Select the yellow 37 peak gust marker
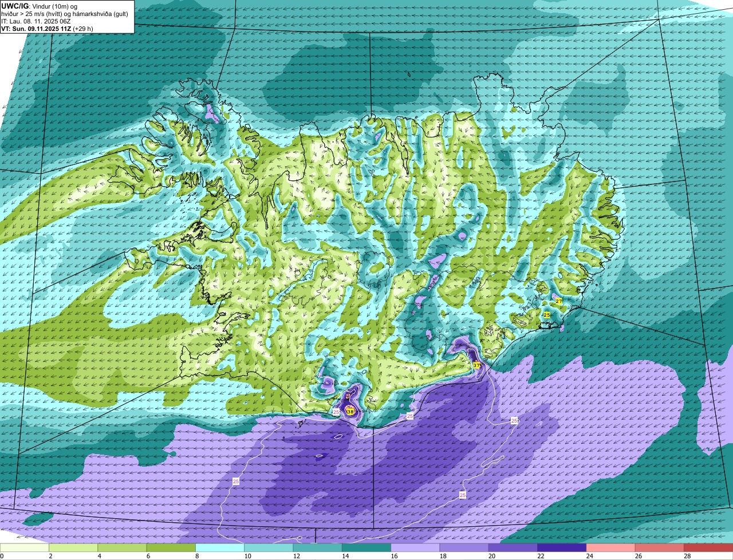 coord(476,365)
